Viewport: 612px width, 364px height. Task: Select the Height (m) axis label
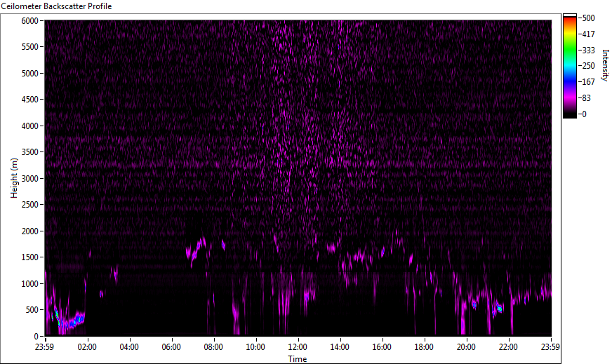[14, 178]
